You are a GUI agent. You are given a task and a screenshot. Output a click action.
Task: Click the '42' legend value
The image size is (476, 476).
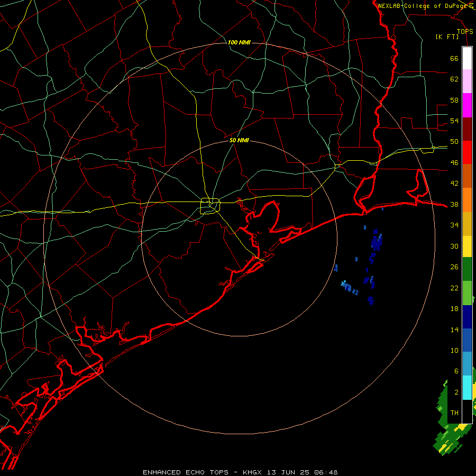[x=454, y=184]
